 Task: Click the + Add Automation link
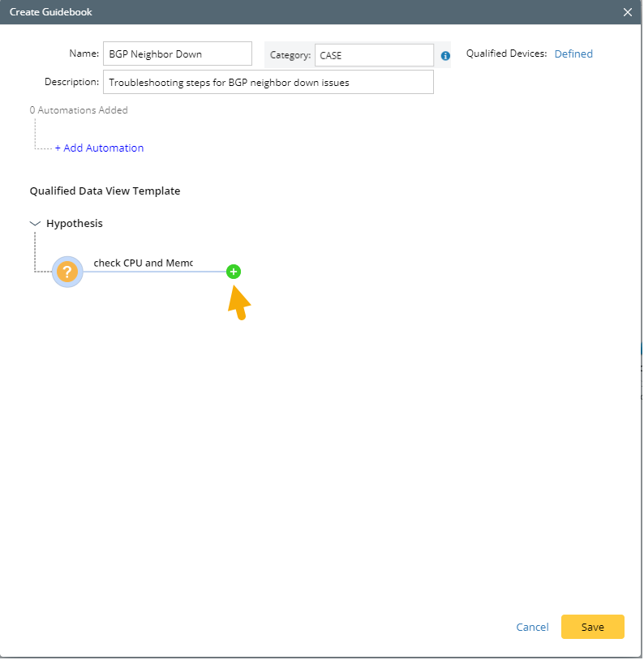click(99, 148)
